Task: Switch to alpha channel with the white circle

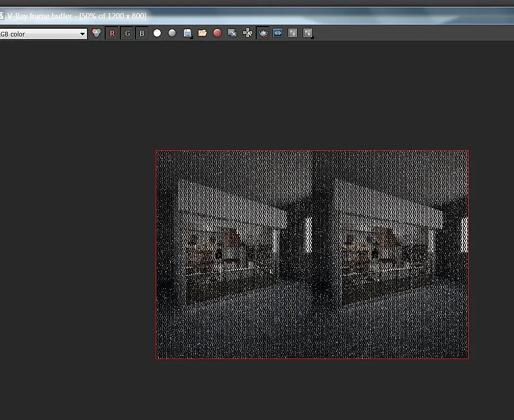Action: coord(157,33)
